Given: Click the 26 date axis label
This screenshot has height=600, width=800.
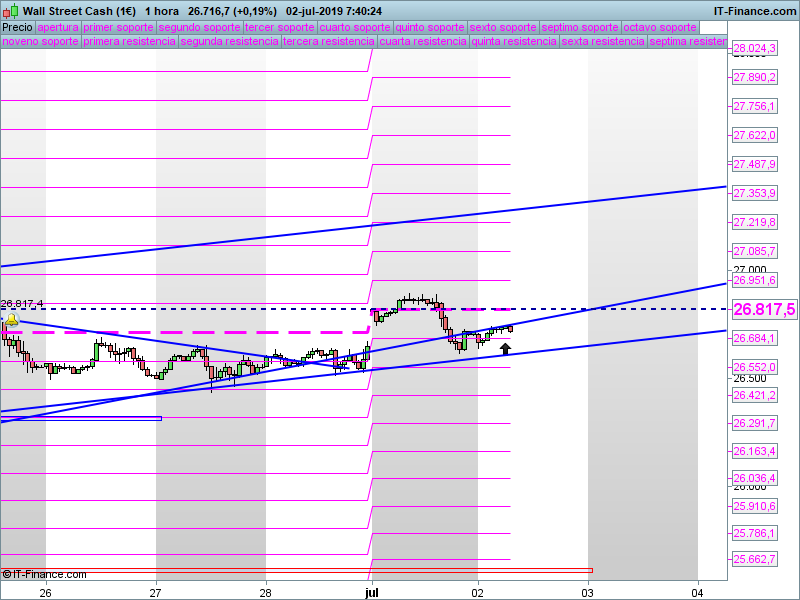Looking at the screenshot, I should click(45, 593).
